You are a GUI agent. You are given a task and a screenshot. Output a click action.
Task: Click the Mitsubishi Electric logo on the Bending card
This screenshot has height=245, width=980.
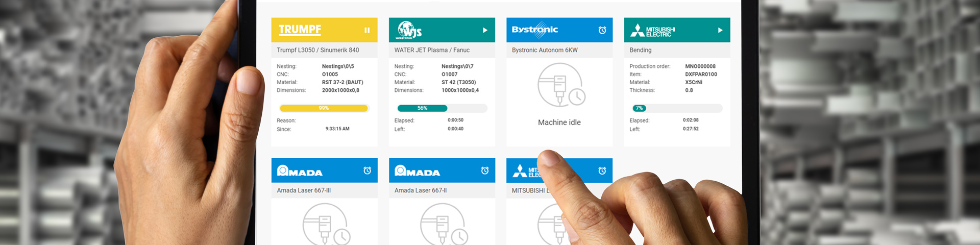[653, 31]
